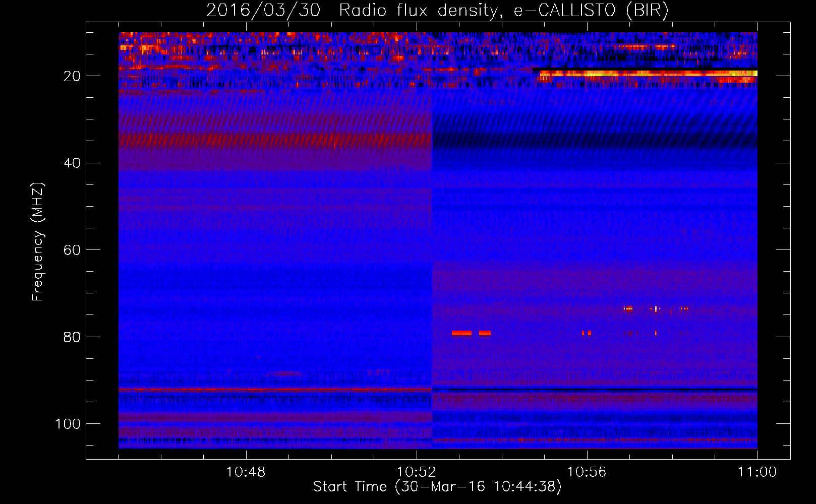Click the 40 frequency tick label

click(72, 163)
